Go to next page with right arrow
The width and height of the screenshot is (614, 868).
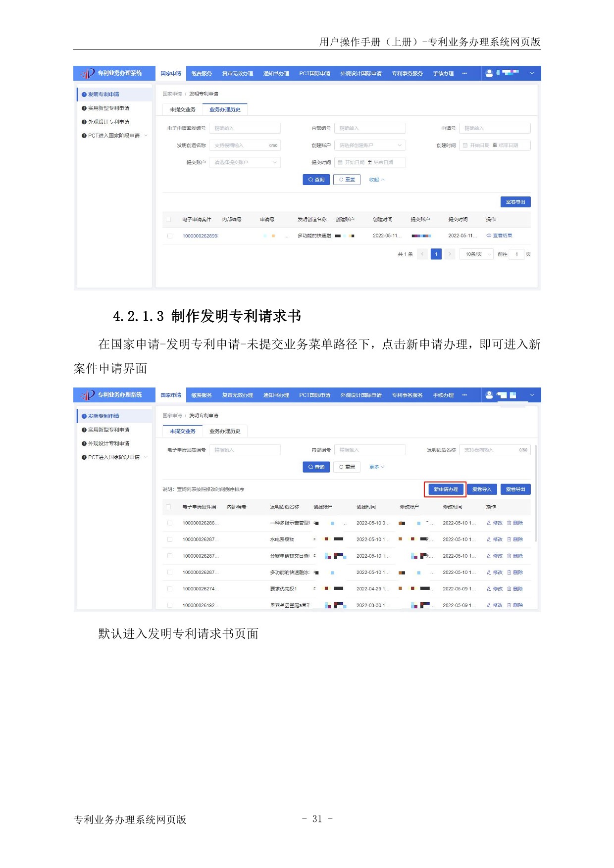(450, 254)
